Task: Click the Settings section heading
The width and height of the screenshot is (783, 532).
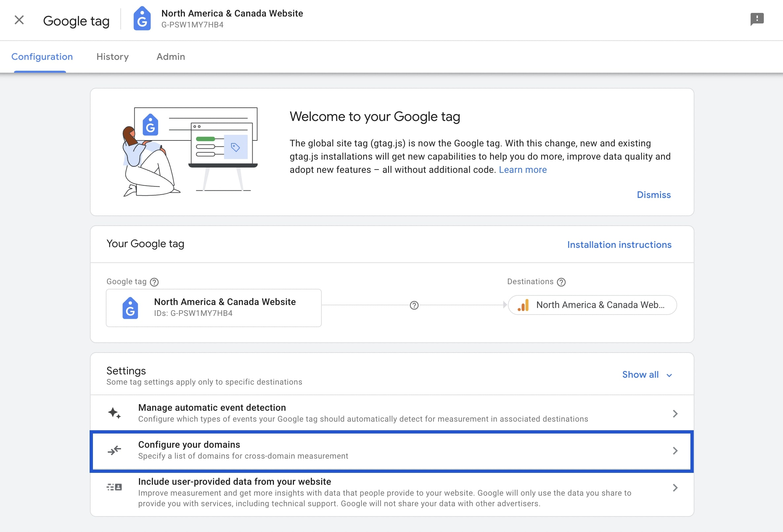Action: (126, 371)
